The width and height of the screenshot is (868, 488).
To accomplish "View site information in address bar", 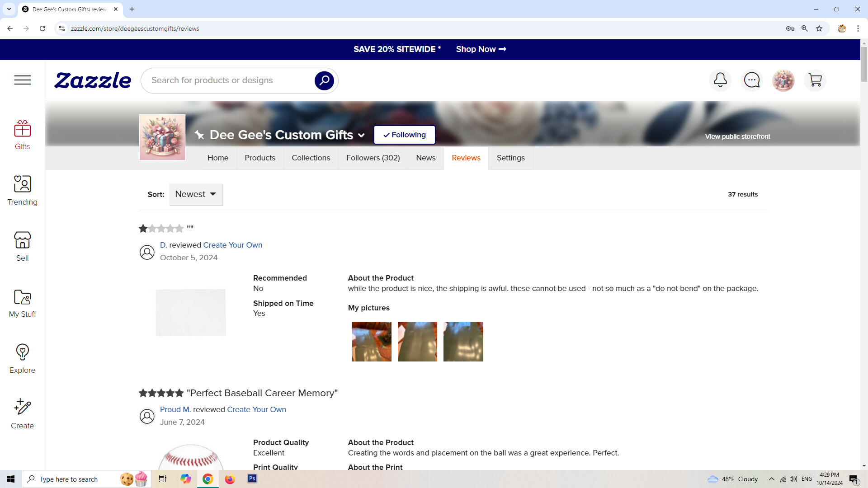I will [62, 28].
